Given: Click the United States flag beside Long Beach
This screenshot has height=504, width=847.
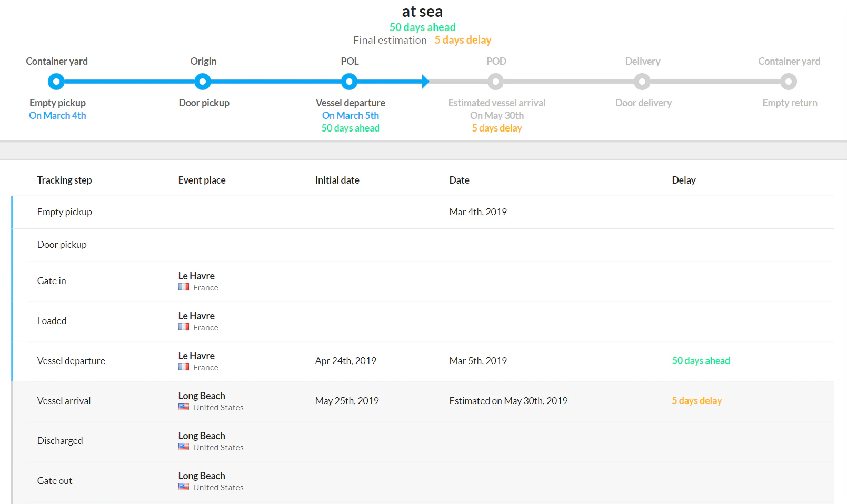Looking at the screenshot, I should click(x=183, y=406).
